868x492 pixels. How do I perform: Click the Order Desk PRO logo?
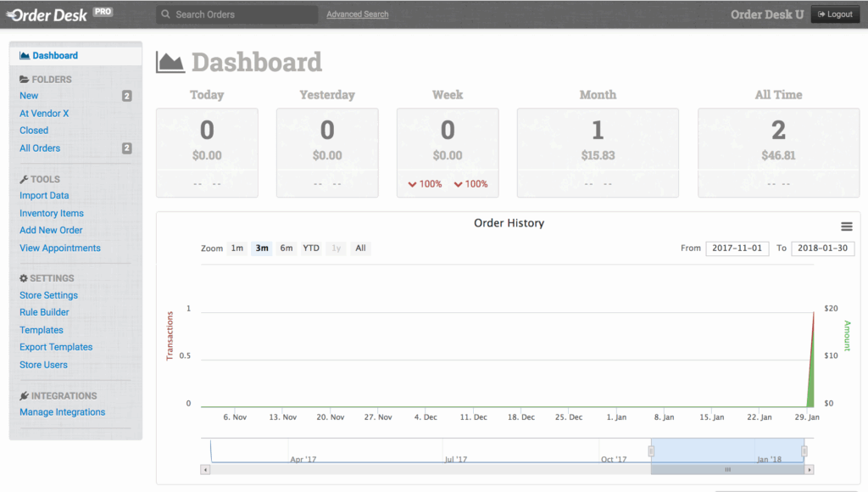point(59,14)
